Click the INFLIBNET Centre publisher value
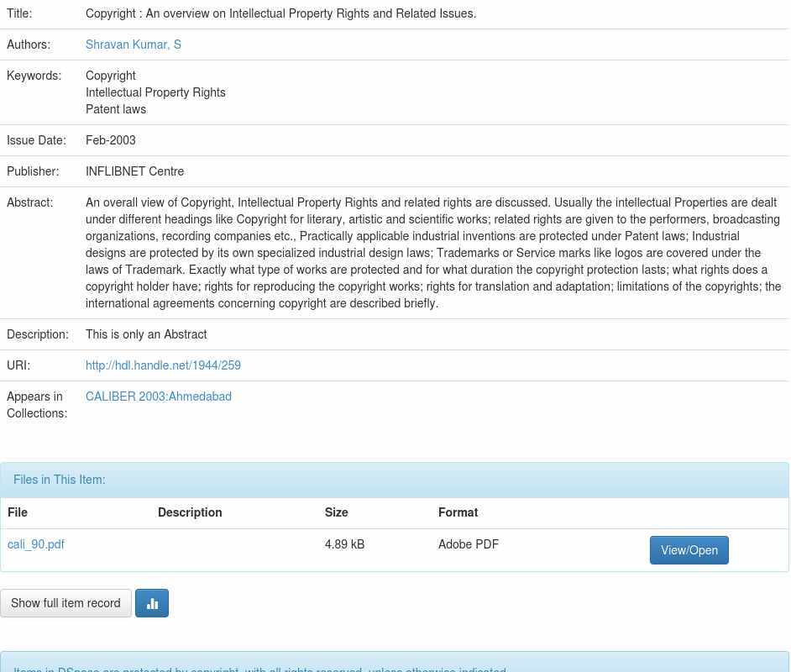 134,171
